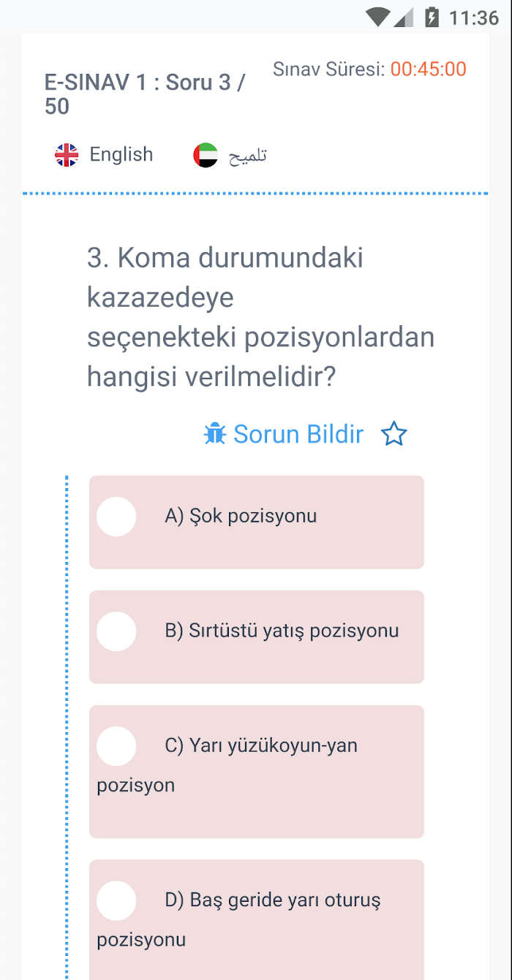Choose the B) Sırtüstü yatış pozisyonu card
The image size is (512, 980).
257,637
